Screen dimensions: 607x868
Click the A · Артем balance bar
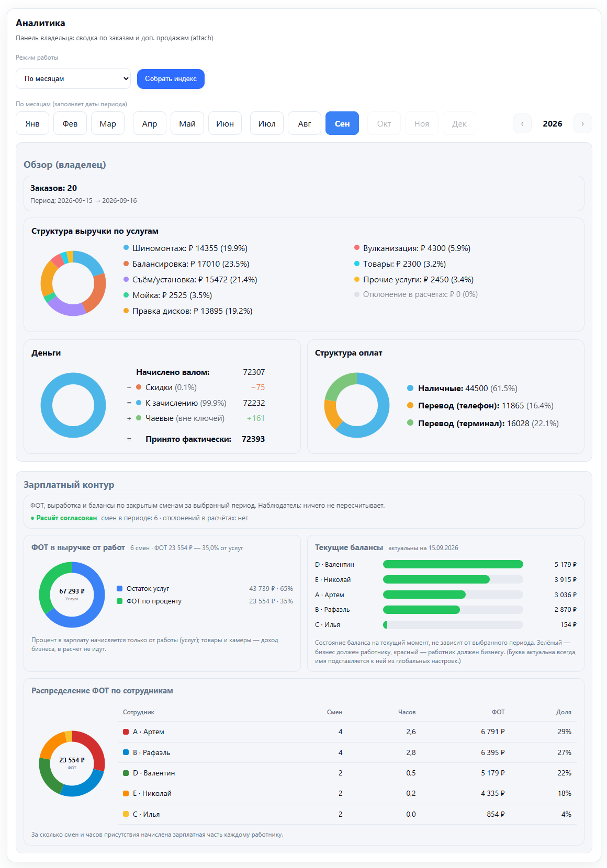tap(453, 595)
